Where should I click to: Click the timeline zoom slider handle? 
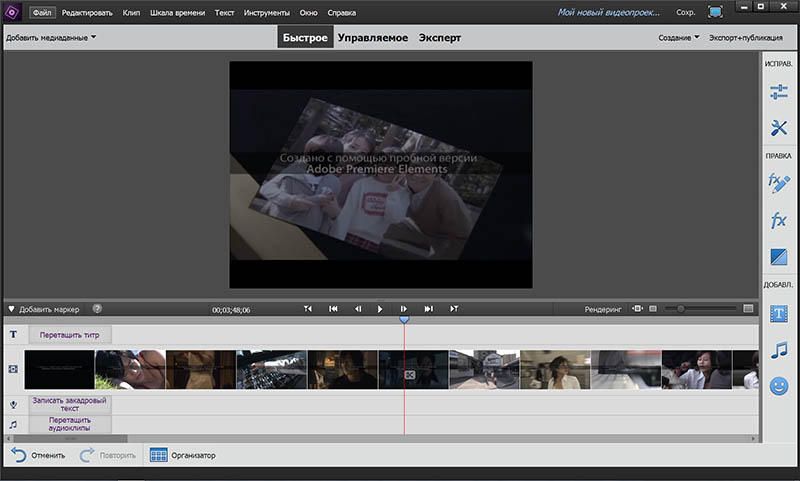[680, 309]
